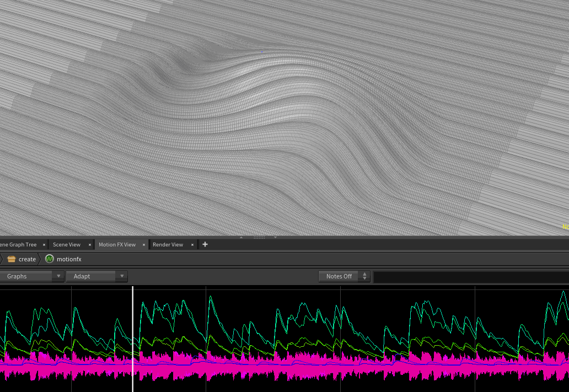Focus the empty notes input field
The width and height of the screenshot is (569, 392).
471,277
